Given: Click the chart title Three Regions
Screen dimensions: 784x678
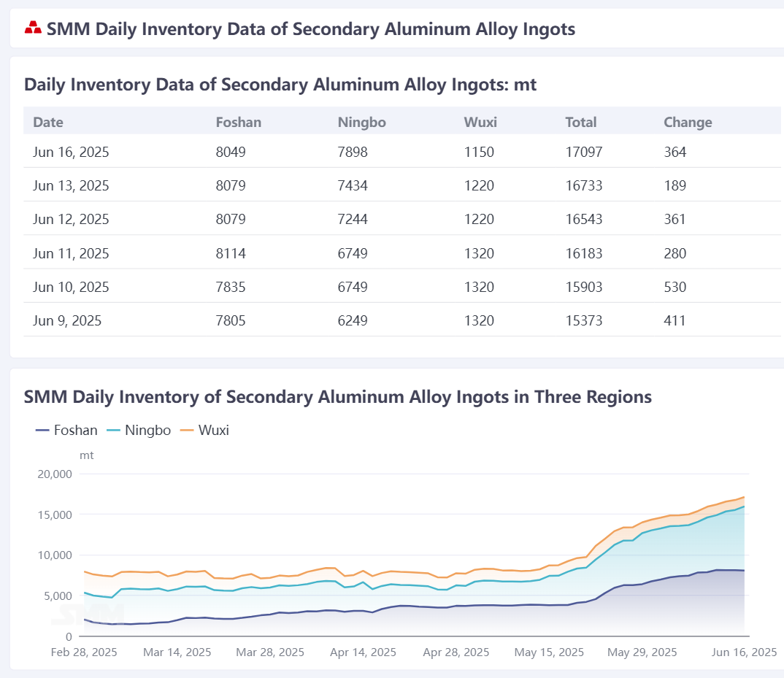Looking at the screenshot, I should 338,396.
